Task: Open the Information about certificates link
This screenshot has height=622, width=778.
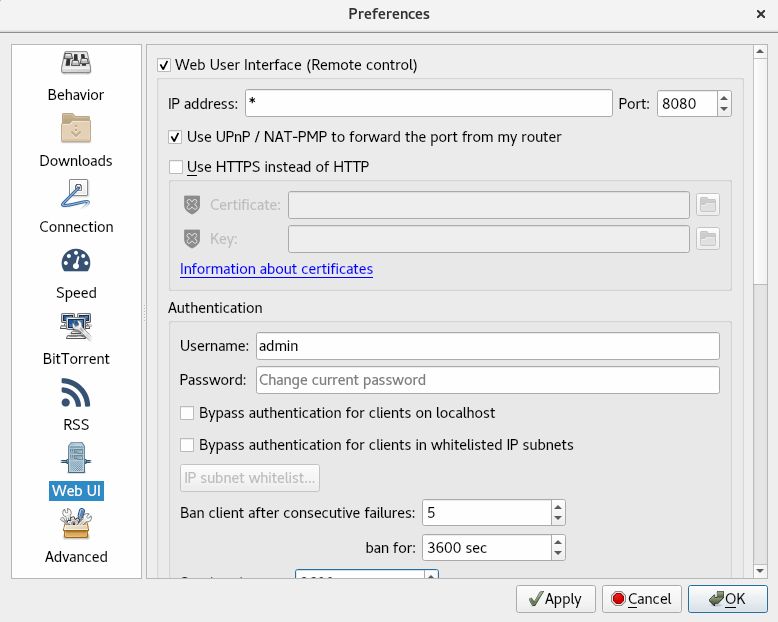Action: (276, 269)
